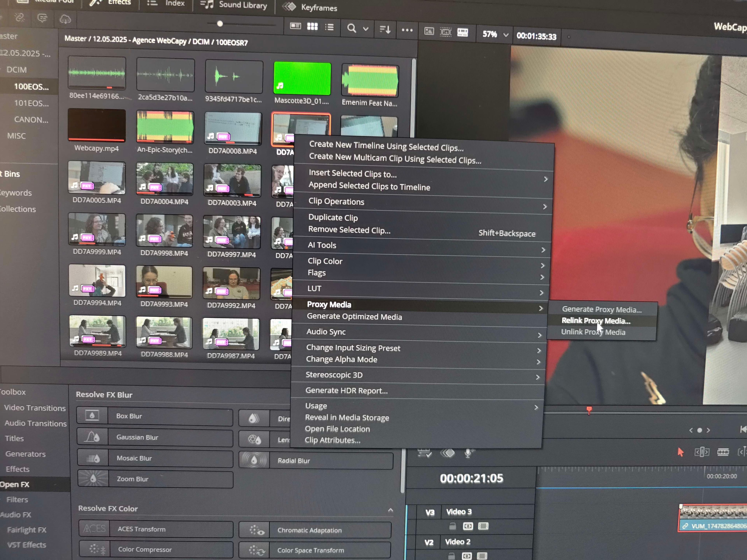This screenshot has height=560, width=747.
Task: Open the timeline view options icon
Action: pyautogui.click(x=424, y=453)
